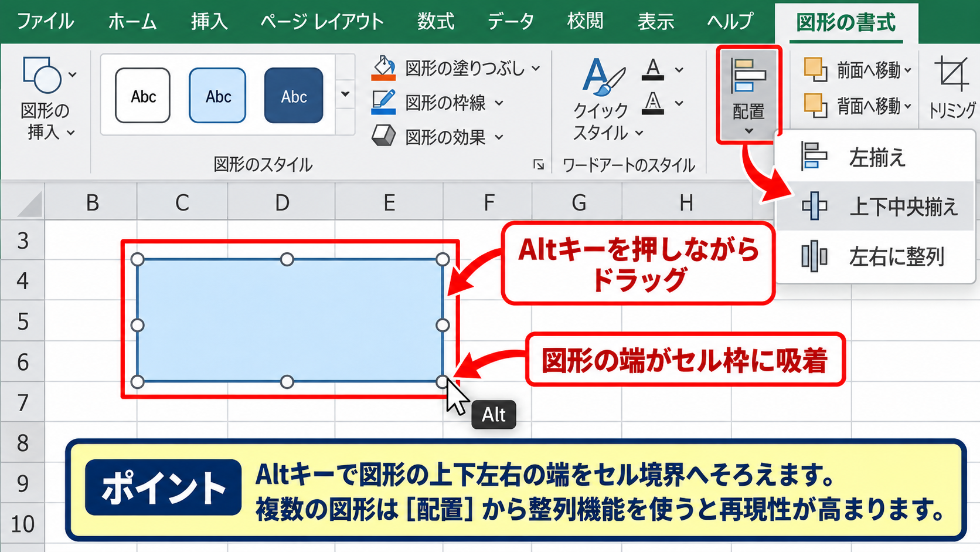Click the 図形の塗りつぶし paint bucket icon
Image resolution: width=980 pixels, height=552 pixels.
click(x=384, y=69)
